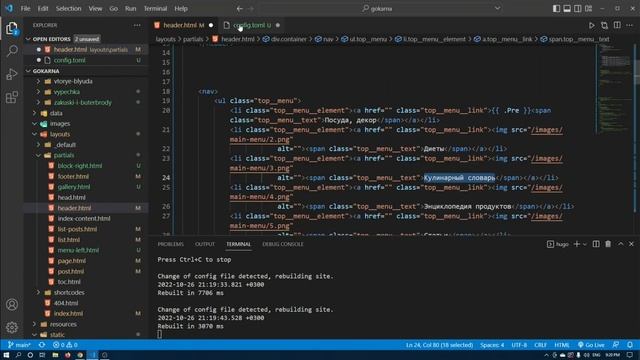
Task: Open the Help menu
Action: click(181, 9)
